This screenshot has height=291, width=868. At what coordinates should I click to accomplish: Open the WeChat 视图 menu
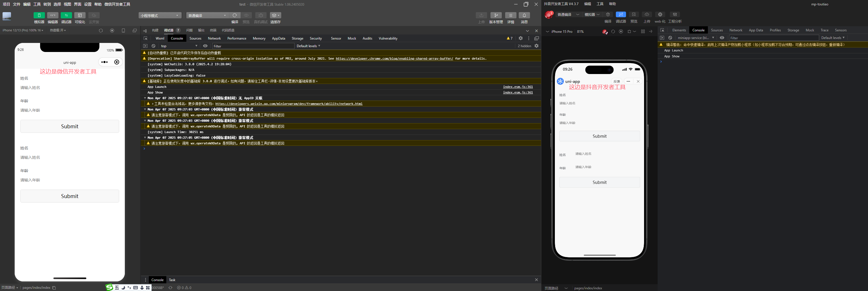point(67,5)
